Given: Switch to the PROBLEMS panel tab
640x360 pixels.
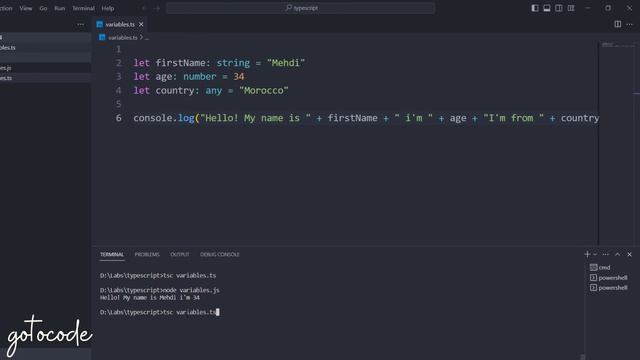Looking at the screenshot, I should (x=147, y=254).
